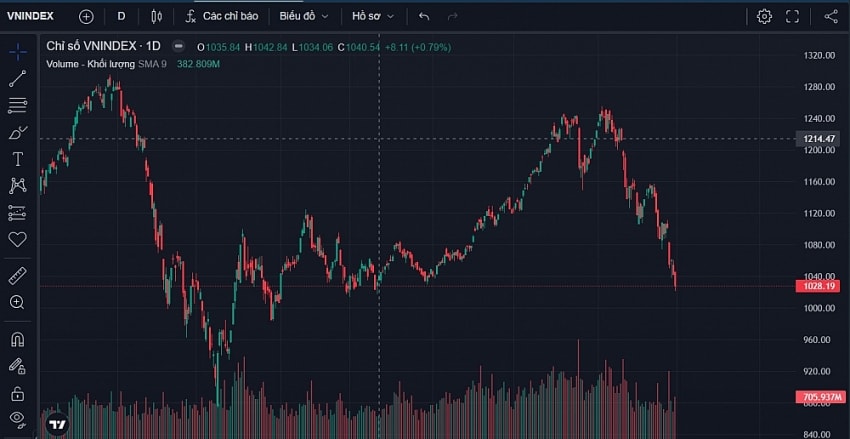Image resolution: width=850 pixels, height=439 pixels.
Task: Open the forecasting and measurement tools
Action: tap(17, 213)
